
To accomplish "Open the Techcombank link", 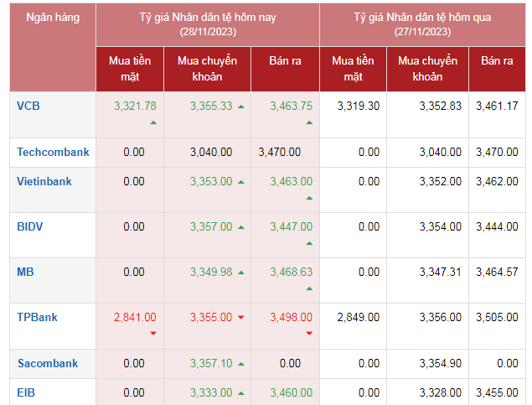I will click(53, 153).
